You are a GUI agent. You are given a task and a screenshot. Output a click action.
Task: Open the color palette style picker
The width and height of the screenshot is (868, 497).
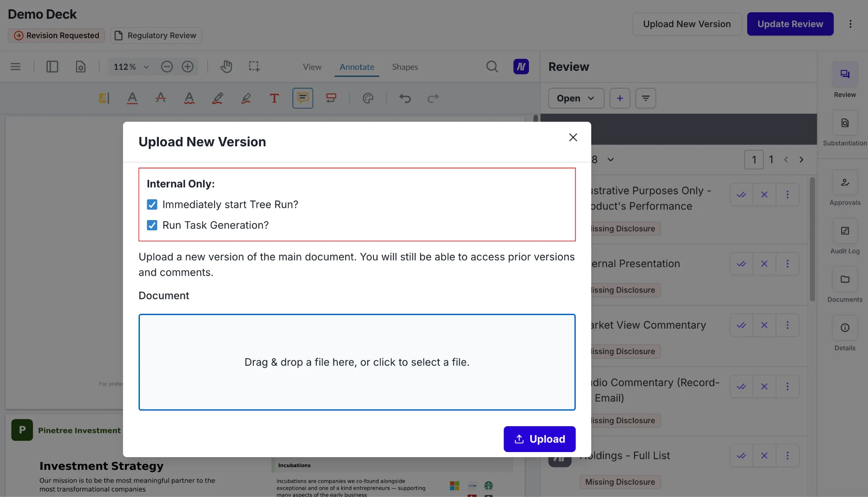[x=368, y=98]
